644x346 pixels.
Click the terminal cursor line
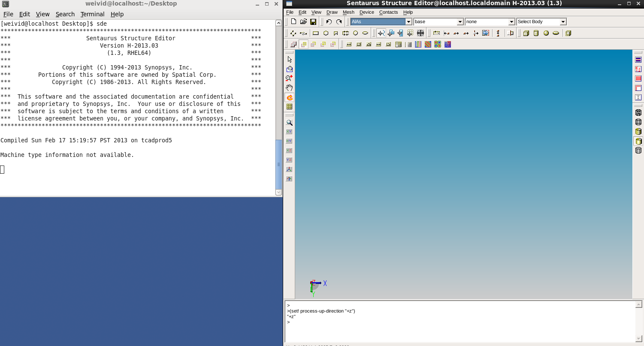click(2, 169)
